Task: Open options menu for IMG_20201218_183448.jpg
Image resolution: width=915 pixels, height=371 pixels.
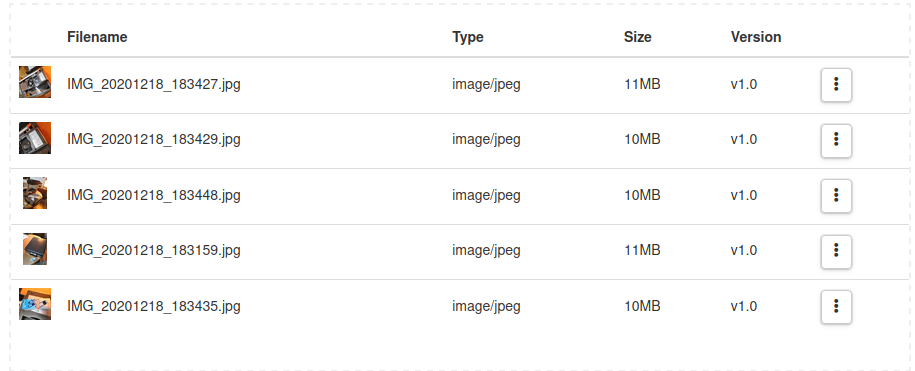Action: pyautogui.click(x=836, y=195)
